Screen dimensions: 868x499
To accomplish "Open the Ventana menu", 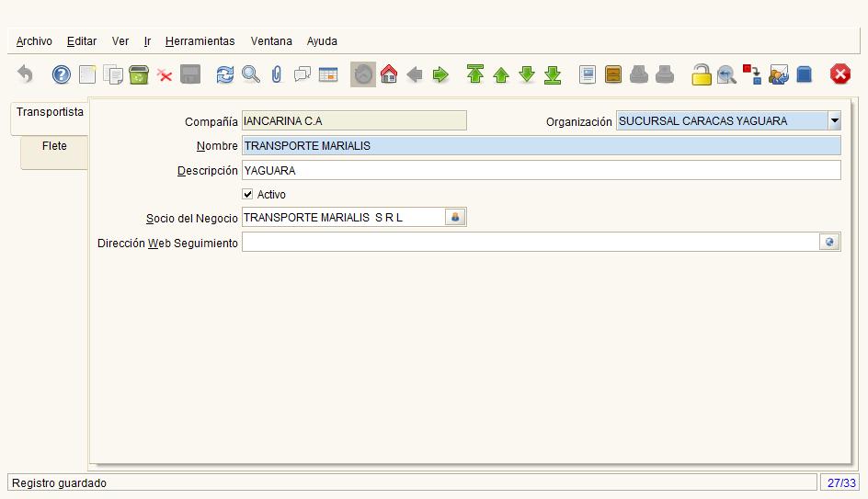I will (271, 41).
